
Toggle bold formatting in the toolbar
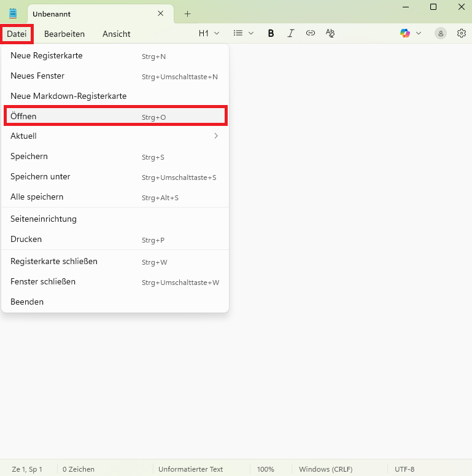[x=271, y=34]
